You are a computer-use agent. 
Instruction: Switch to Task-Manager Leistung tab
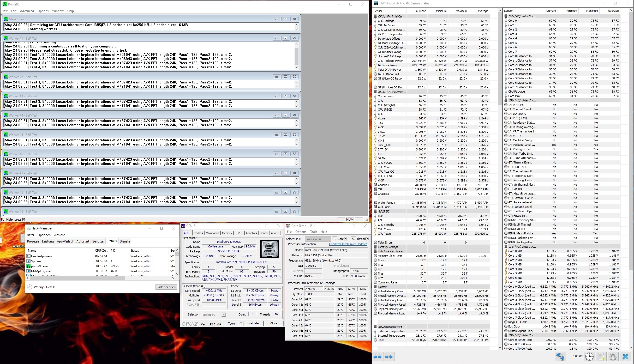pyautogui.click(x=48, y=241)
